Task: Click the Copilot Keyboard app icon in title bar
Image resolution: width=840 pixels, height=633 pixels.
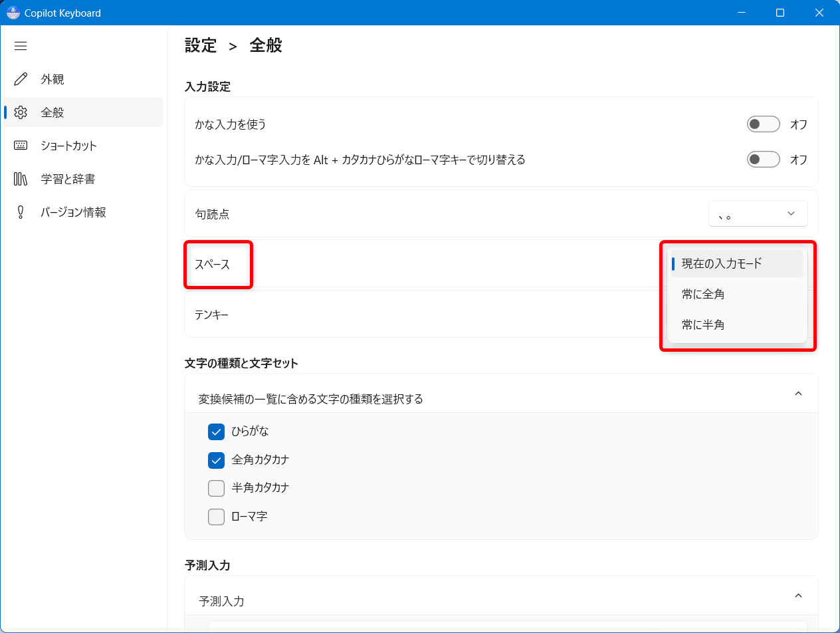Action: pyautogui.click(x=13, y=13)
